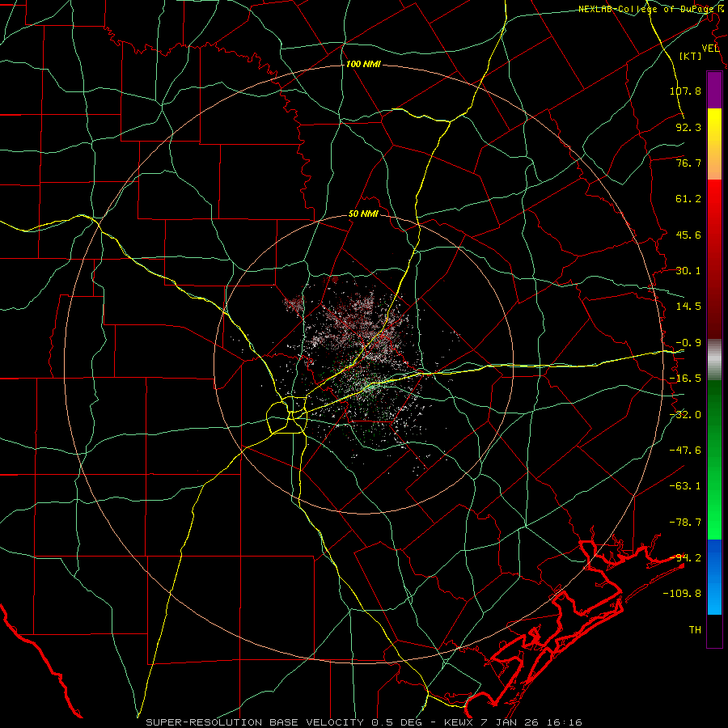Select the 14.5 legend value
Screen dimensions: 728x728
click(688, 307)
